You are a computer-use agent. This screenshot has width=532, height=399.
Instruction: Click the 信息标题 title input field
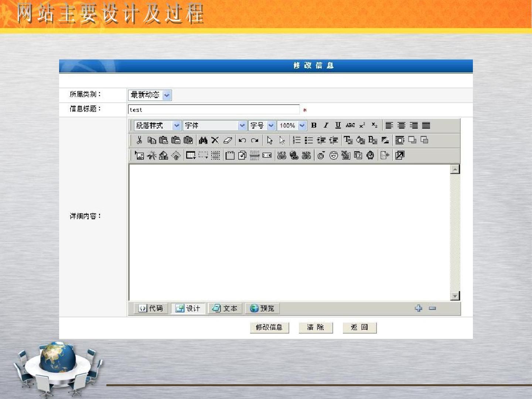coord(214,110)
